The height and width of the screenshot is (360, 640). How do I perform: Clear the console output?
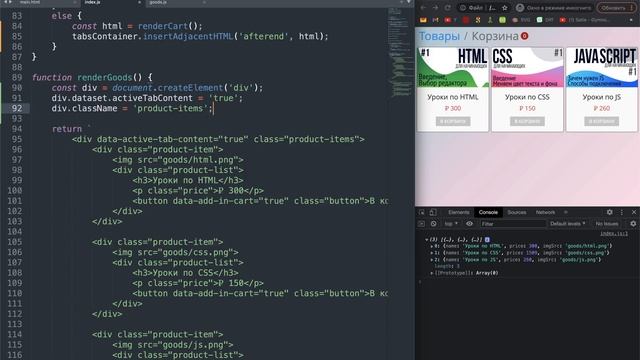click(433, 224)
